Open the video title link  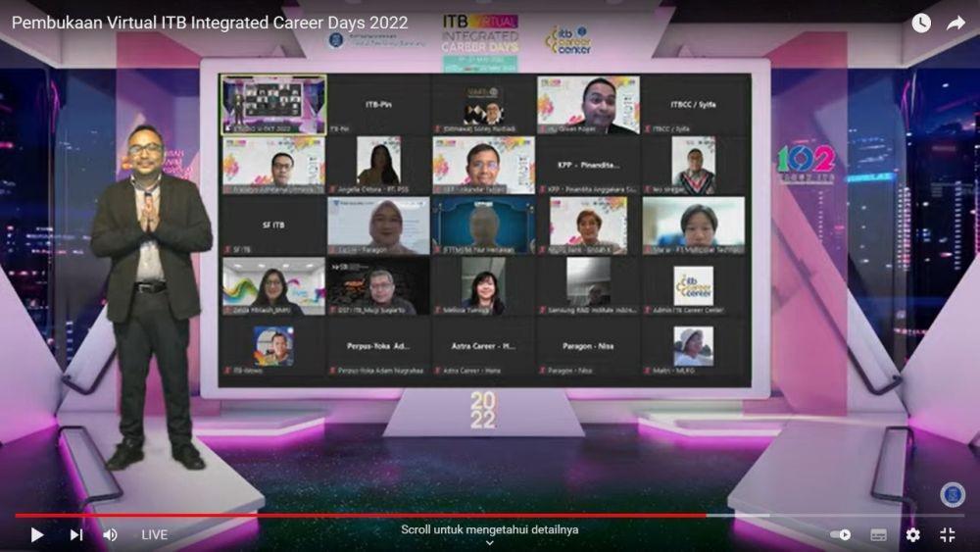210,23
